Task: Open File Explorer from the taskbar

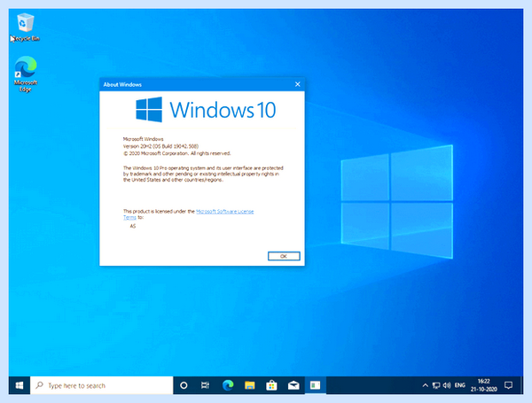Action: coord(250,385)
